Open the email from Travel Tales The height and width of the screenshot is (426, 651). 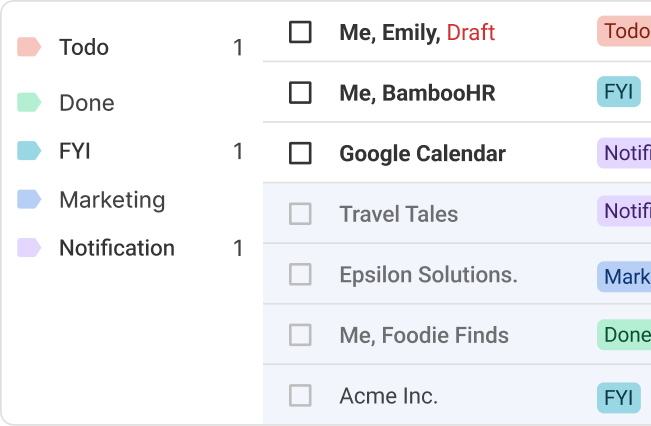398,213
